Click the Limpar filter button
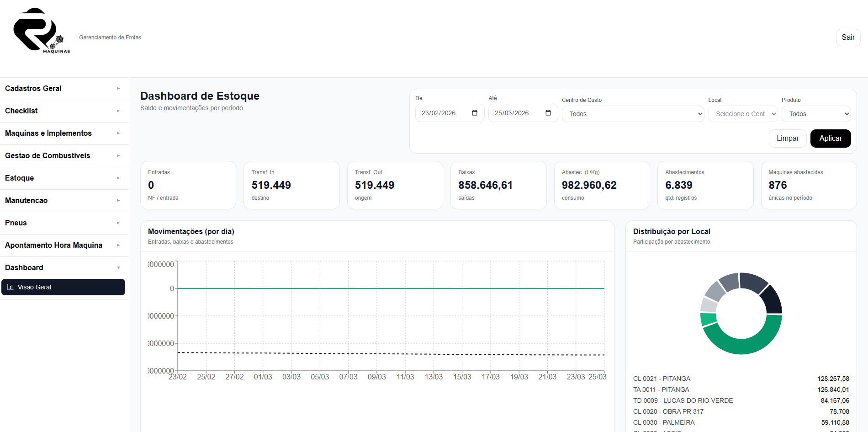The image size is (868, 432). click(x=788, y=139)
